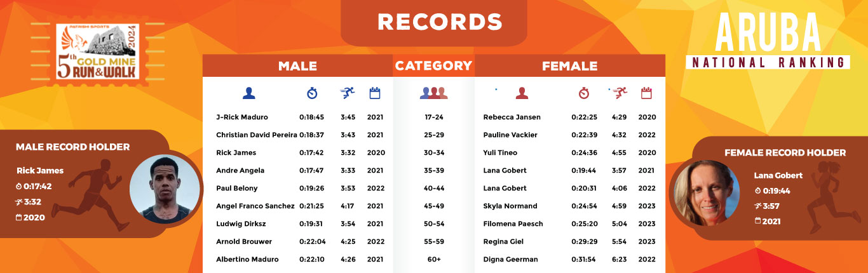This screenshot has height=273, width=868.
Task: Select the FEMALE header tab
Action: coord(569,66)
